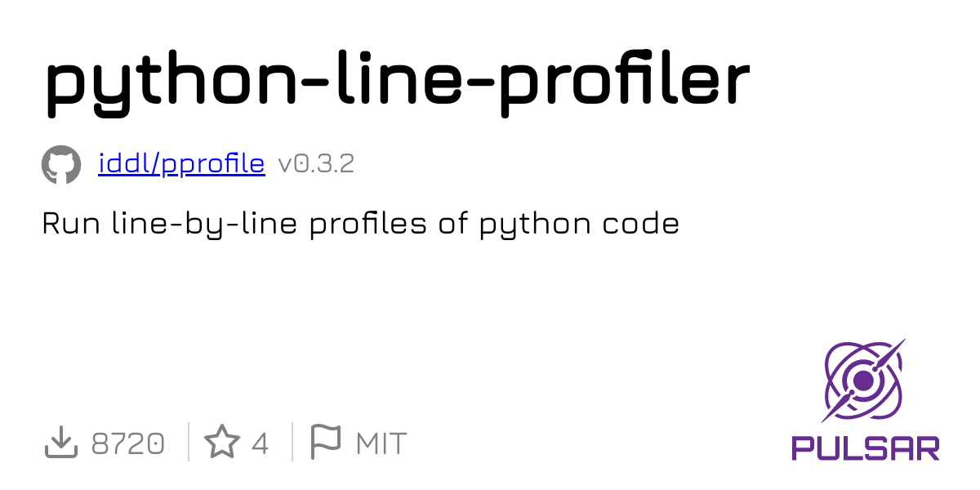This screenshot has height=490, width=980.
Task: Click the MIT license label
Action: (x=381, y=444)
